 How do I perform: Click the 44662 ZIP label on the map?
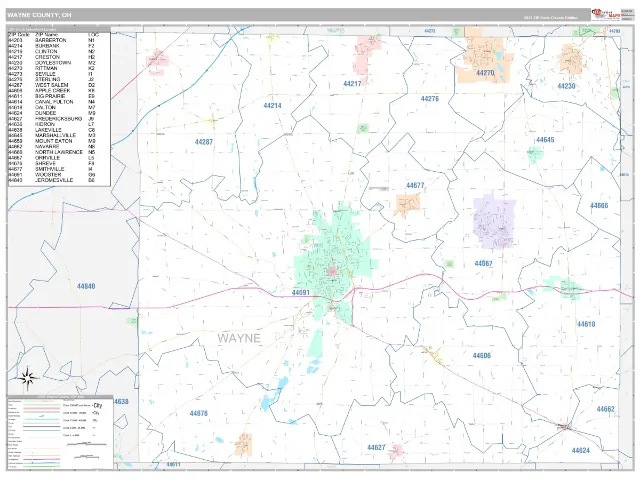pyautogui.click(x=605, y=409)
